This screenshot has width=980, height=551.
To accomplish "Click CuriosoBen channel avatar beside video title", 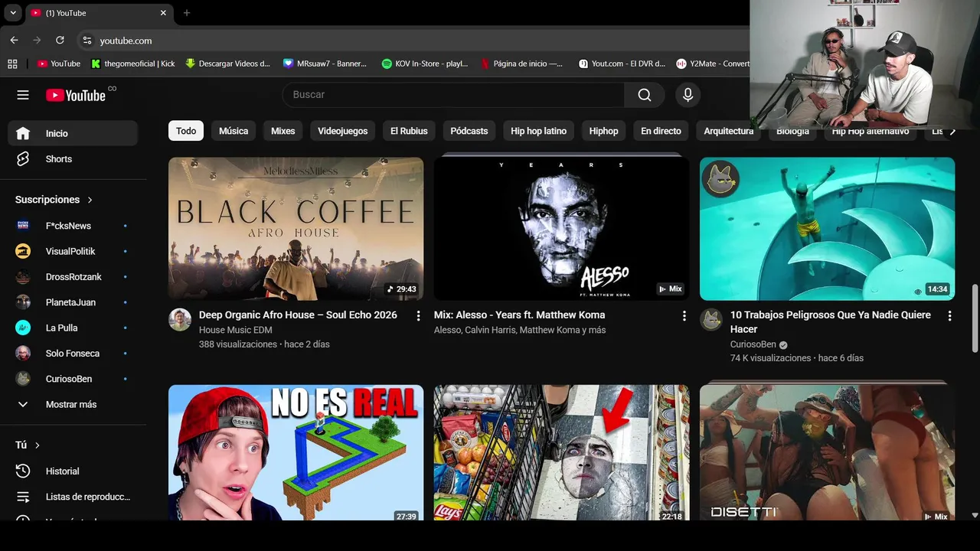I will click(711, 319).
